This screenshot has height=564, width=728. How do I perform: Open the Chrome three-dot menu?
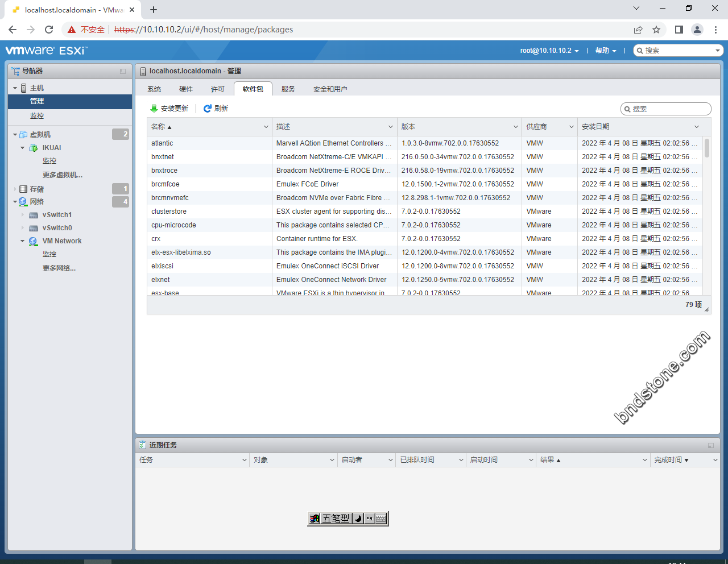pyautogui.click(x=715, y=30)
